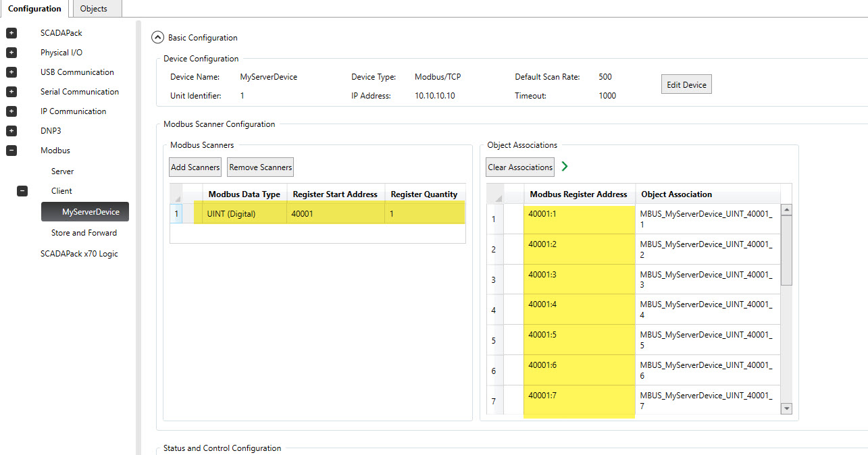Expand the Serial Communication node

click(x=11, y=92)
